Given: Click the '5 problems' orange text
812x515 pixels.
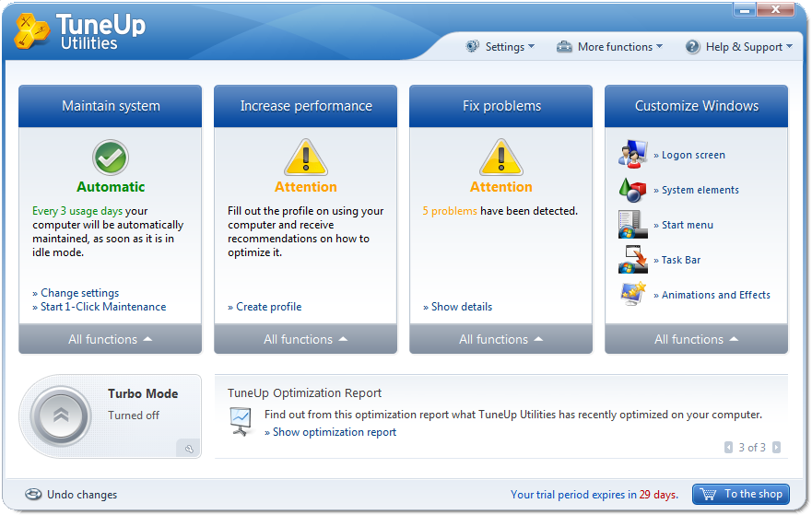Looking at the screenshot, I should click(x=450, y=211).
